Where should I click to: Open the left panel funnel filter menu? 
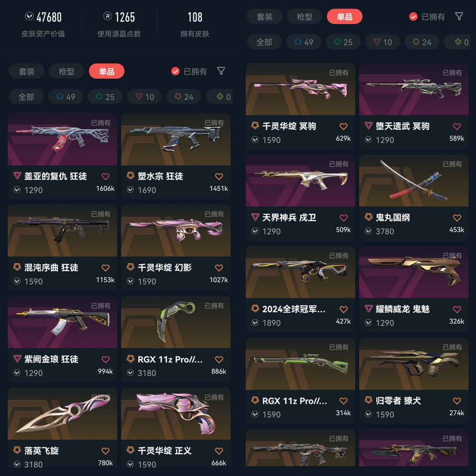[x=221, y=71]
